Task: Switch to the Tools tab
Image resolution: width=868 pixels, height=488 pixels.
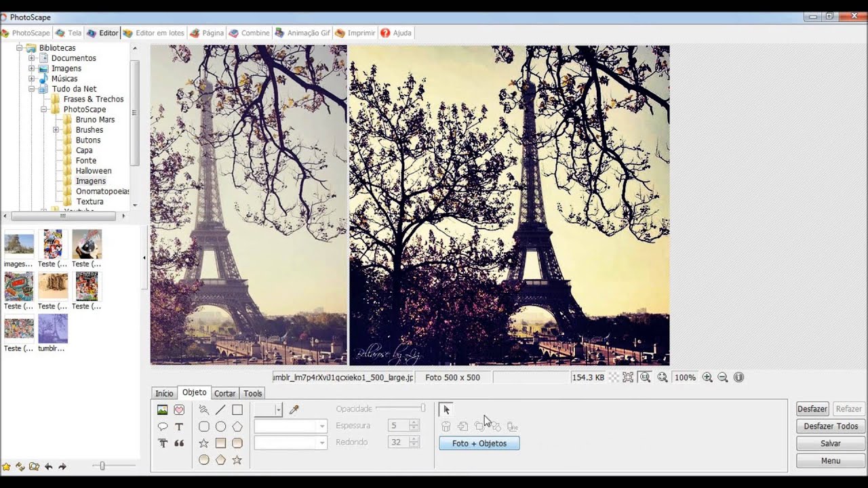Action: tap(253, 393)
